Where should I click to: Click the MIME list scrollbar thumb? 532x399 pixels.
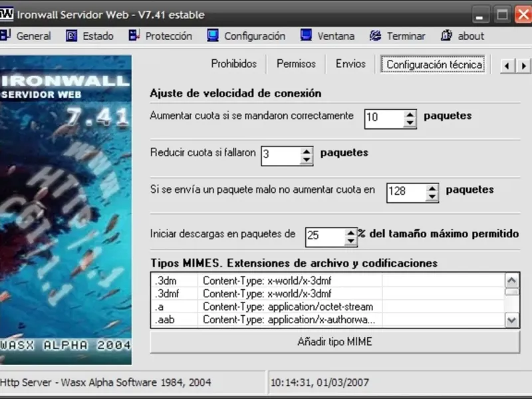511,292
